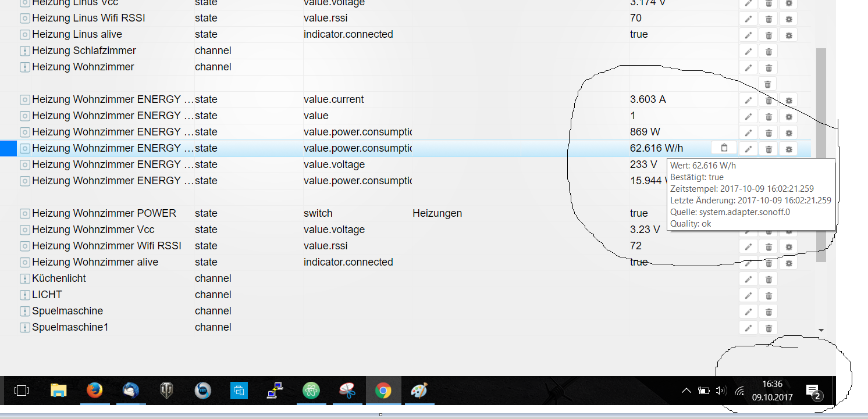Click the scrollbar down arrow

pyautogui.click(x=821, y=330)
